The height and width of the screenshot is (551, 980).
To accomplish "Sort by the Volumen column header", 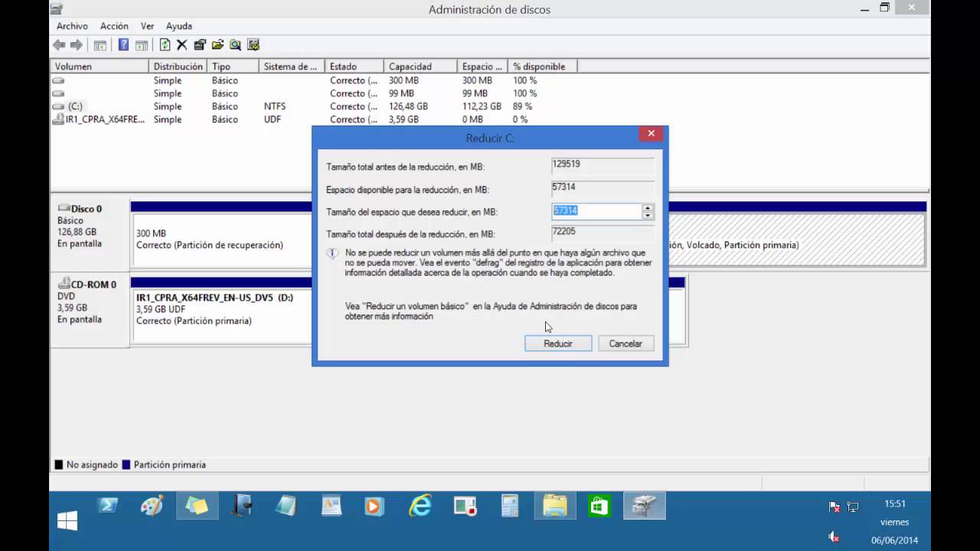I will (100, 67).
